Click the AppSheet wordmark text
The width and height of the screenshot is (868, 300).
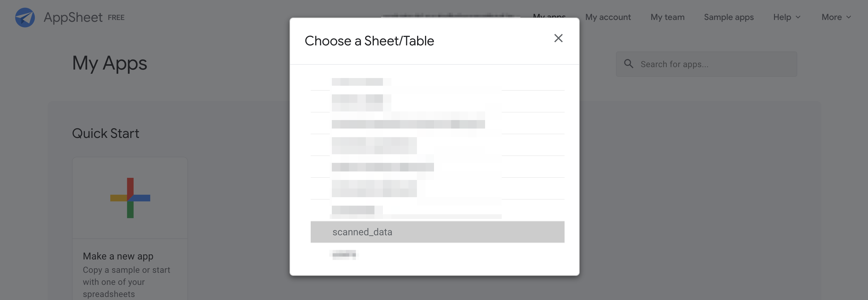[73, 18]
